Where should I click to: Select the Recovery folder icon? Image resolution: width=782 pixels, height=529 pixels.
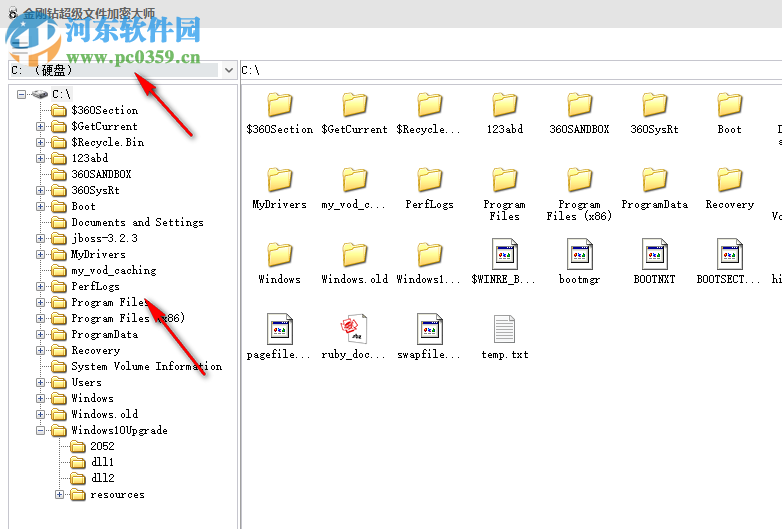pyautogui.click(x=730, y=179)
